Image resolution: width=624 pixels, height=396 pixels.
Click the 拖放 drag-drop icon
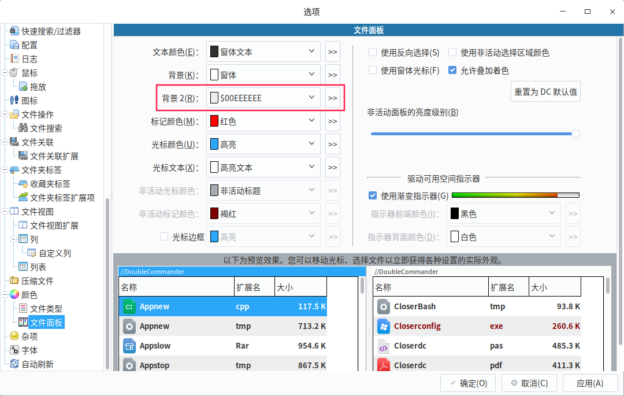click(23, 86)
